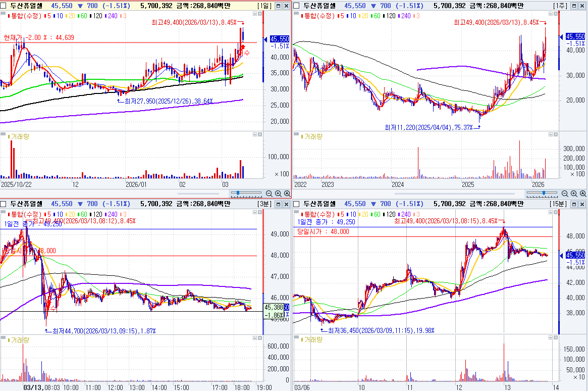The width and height of the screenshot is (588, 391).
Task: Adjust the daily chart zoom slider
Action: (238, 193)
